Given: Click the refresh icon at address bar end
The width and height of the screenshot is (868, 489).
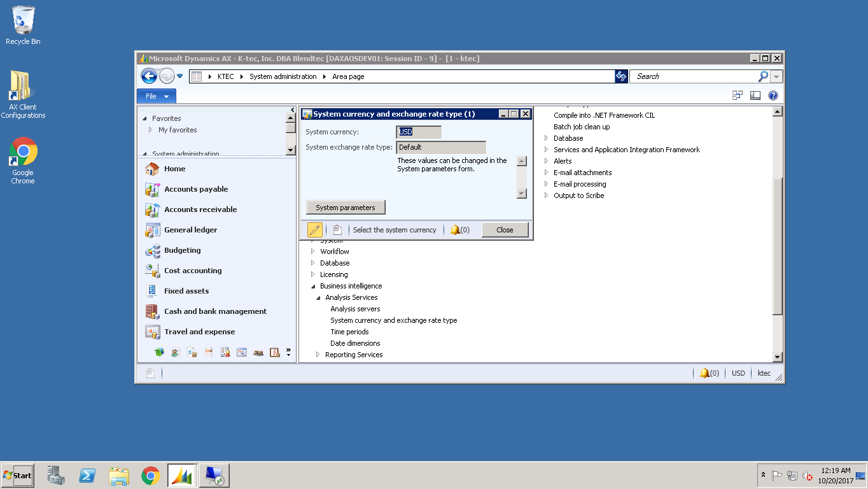Looking at the screenshot, I should click(621, 76).
